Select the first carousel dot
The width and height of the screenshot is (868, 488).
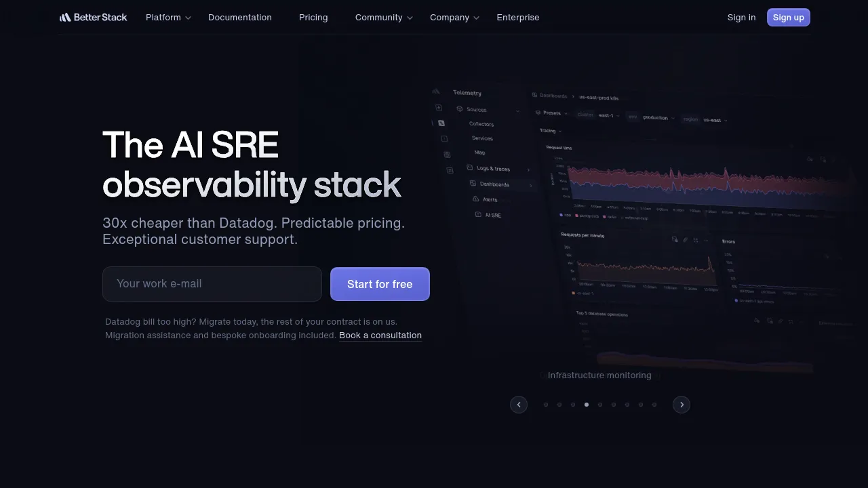(546, 405)
